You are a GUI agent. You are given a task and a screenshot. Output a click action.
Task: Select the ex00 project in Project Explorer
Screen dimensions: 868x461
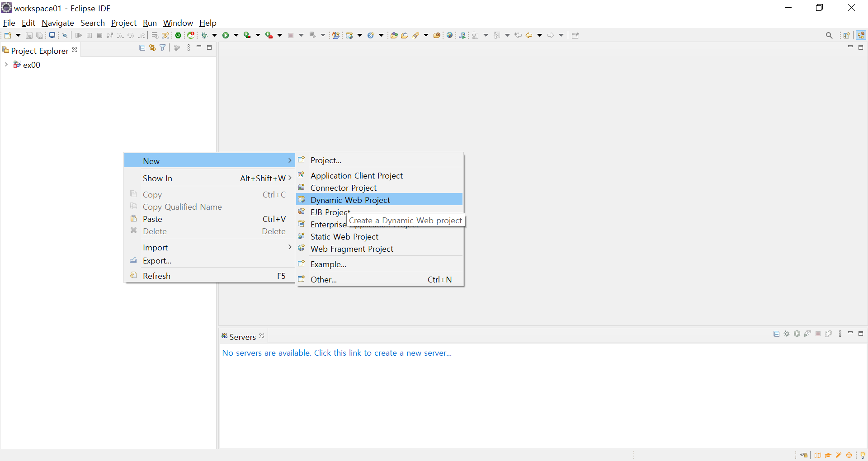coord(31,65)
